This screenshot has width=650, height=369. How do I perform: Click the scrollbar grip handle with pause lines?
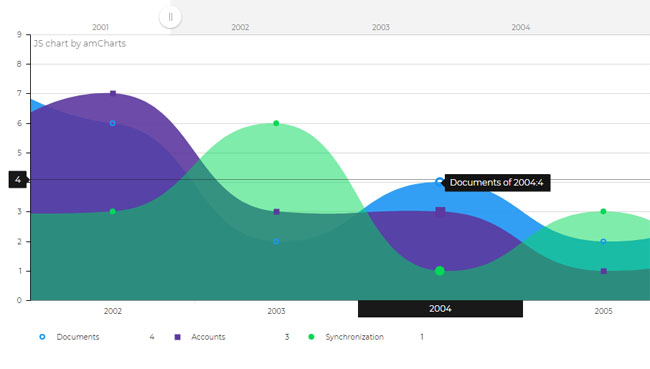[170, 17]
